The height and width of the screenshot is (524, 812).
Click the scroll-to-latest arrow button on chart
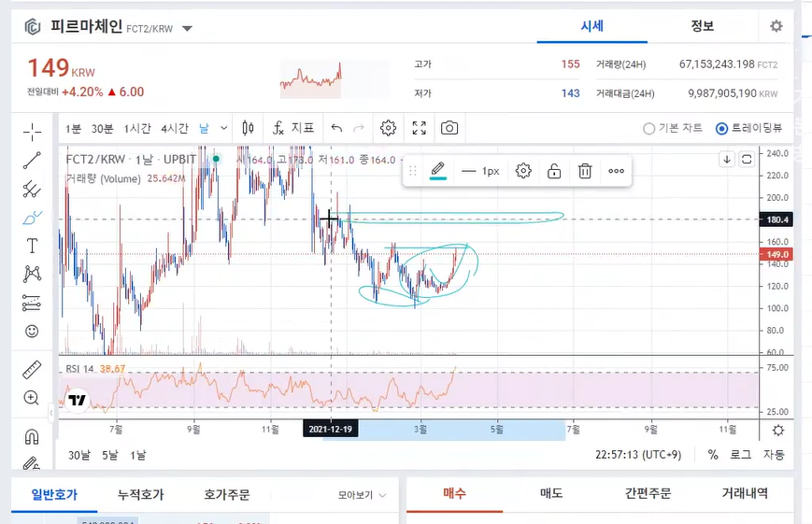727,159
